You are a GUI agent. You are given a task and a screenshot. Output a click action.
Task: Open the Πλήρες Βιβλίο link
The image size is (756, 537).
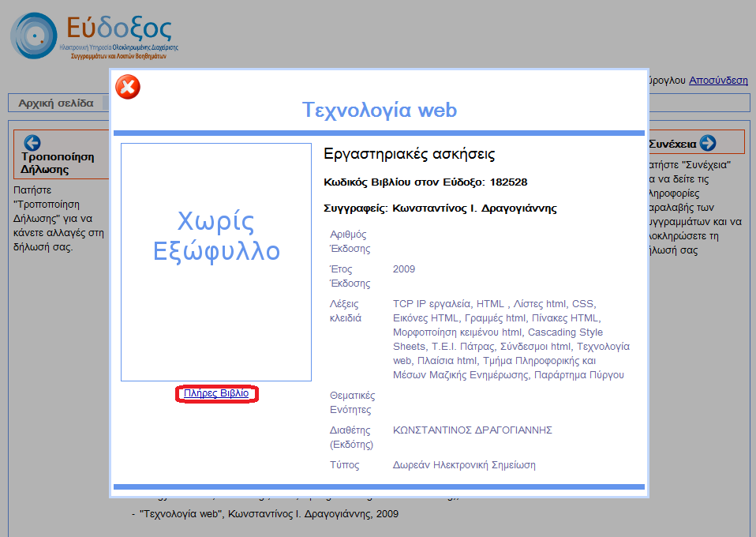click(x=216, y=393)
